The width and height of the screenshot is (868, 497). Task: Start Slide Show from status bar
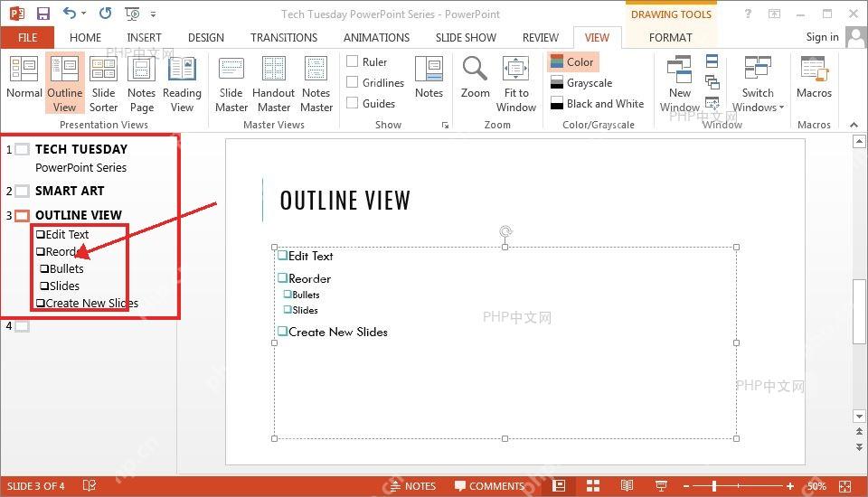(660, 486)
